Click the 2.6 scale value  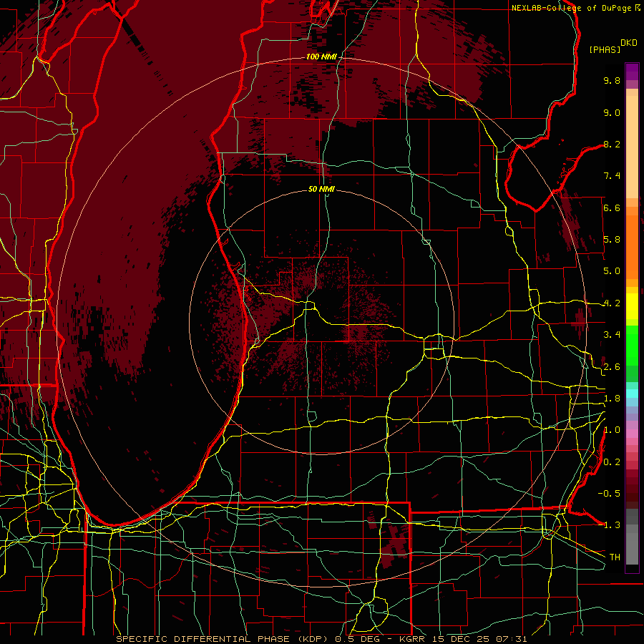point(612,367)
